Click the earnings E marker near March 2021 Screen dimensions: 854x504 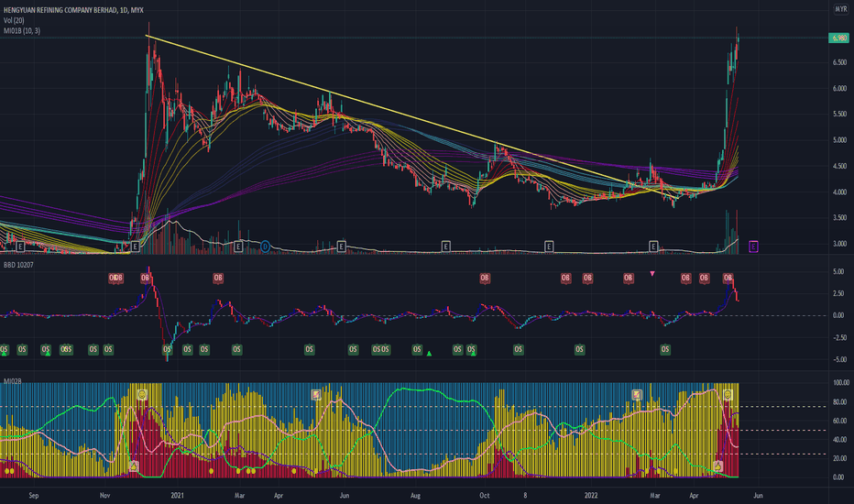238,247
